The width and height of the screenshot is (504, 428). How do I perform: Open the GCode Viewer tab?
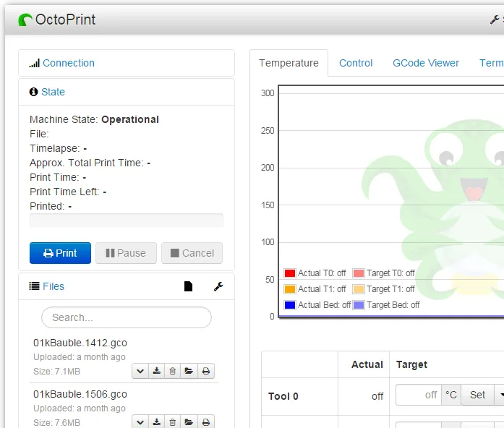tap(426, 63)
